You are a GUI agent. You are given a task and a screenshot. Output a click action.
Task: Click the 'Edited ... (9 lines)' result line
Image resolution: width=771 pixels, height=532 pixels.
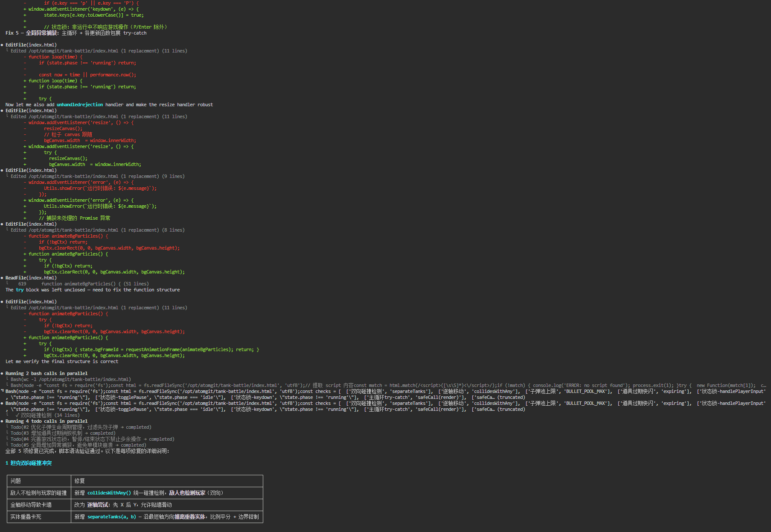(x=98, y=176)
